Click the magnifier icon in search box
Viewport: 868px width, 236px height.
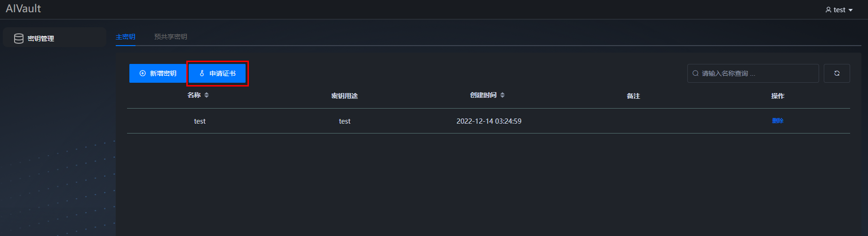pos(695,73)
